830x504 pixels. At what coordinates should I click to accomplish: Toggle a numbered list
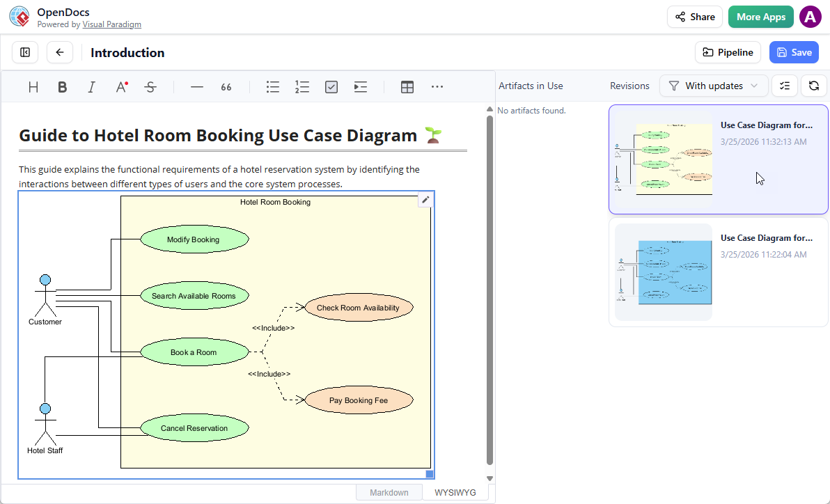(x=302, y=86)
